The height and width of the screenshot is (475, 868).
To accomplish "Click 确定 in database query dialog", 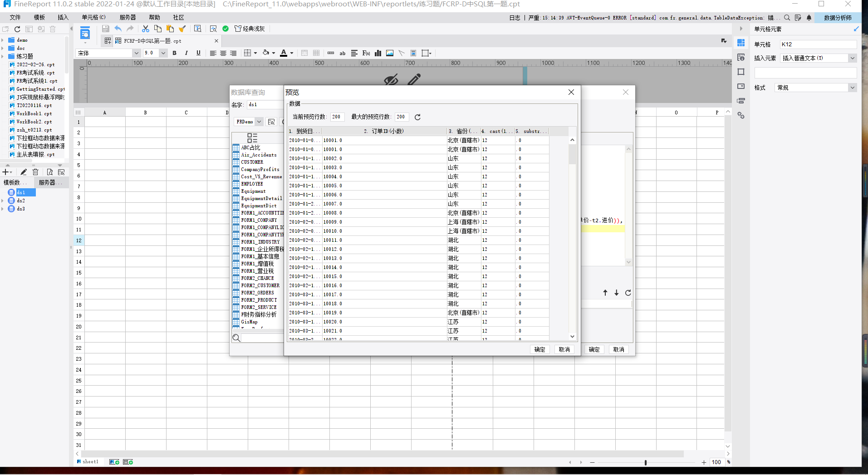I will coord(594,349).
